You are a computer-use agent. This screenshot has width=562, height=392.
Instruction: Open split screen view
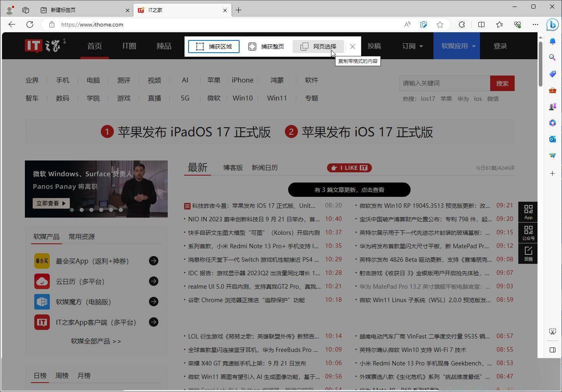click(482, 24)
